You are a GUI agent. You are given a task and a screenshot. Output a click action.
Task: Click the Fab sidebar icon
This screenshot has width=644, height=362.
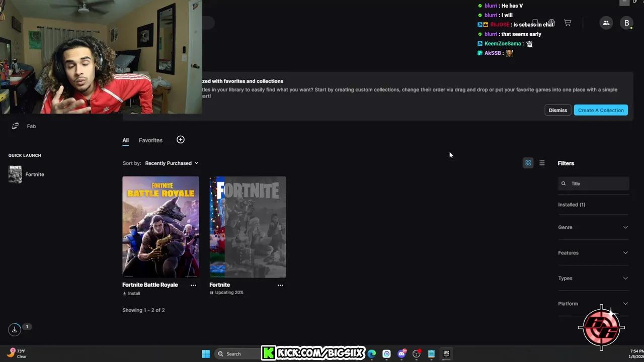[15, 126]
